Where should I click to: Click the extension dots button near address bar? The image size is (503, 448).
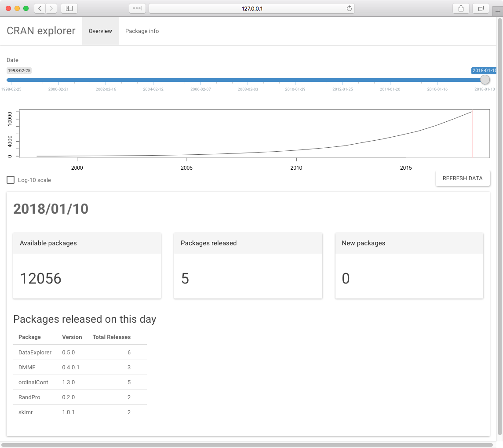(137, 8)
